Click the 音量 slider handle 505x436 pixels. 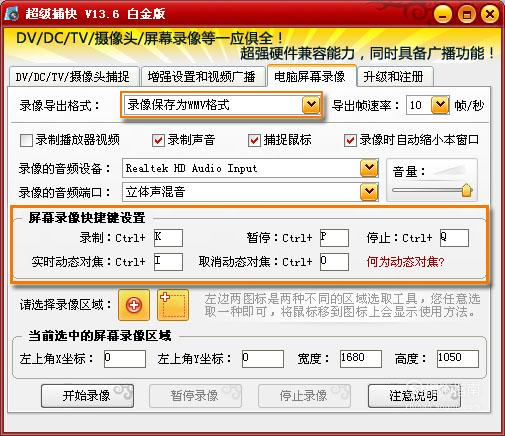point(466,190)
